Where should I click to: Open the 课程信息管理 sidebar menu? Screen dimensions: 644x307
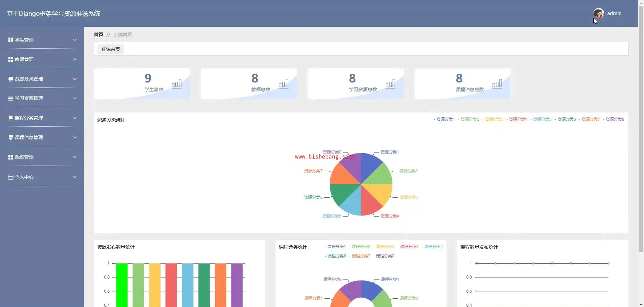tap(42, 137)
